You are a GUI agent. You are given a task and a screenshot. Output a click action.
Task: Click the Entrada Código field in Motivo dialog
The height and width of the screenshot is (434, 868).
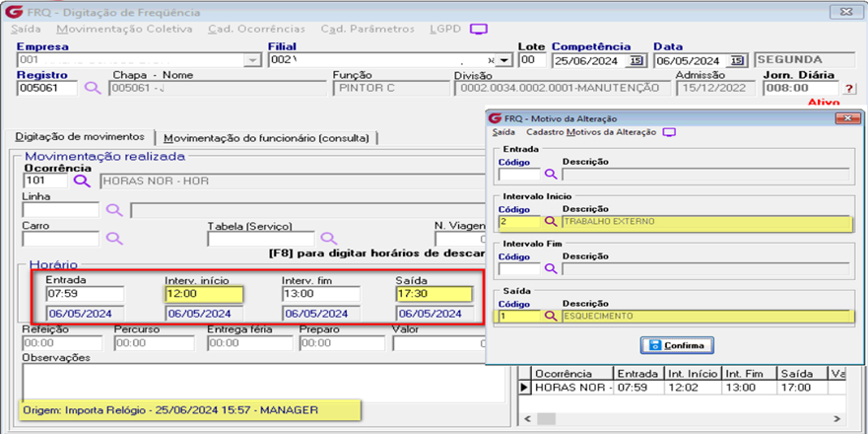coord(519,174)
